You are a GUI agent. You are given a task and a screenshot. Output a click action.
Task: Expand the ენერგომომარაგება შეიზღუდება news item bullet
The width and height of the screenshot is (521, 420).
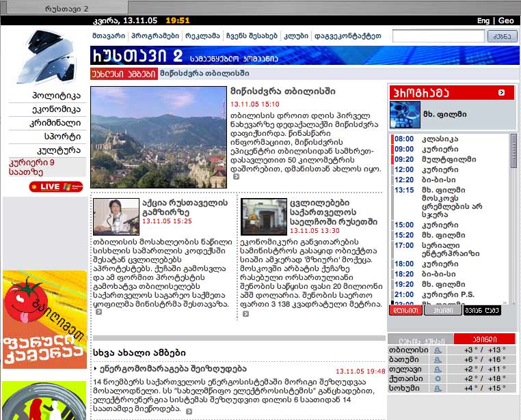tap(96, 369)
